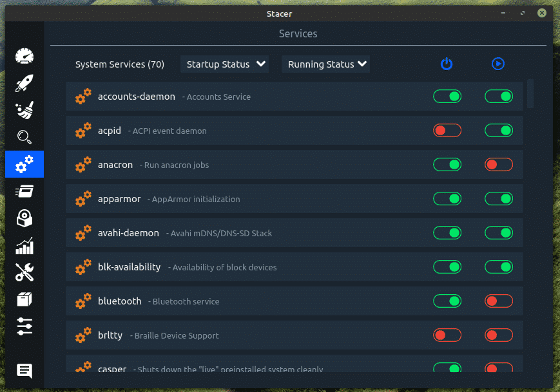Screen dimensions: 560x392
Task: Disable accounts-daemon startup toggle
Action: click(x=447, y=97)
